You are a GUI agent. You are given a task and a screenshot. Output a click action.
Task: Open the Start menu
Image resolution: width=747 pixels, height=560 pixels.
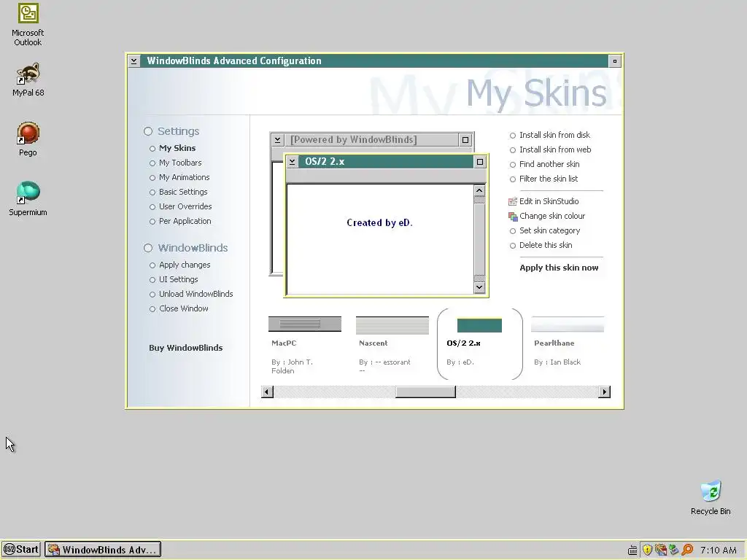[x=21, y=550]
